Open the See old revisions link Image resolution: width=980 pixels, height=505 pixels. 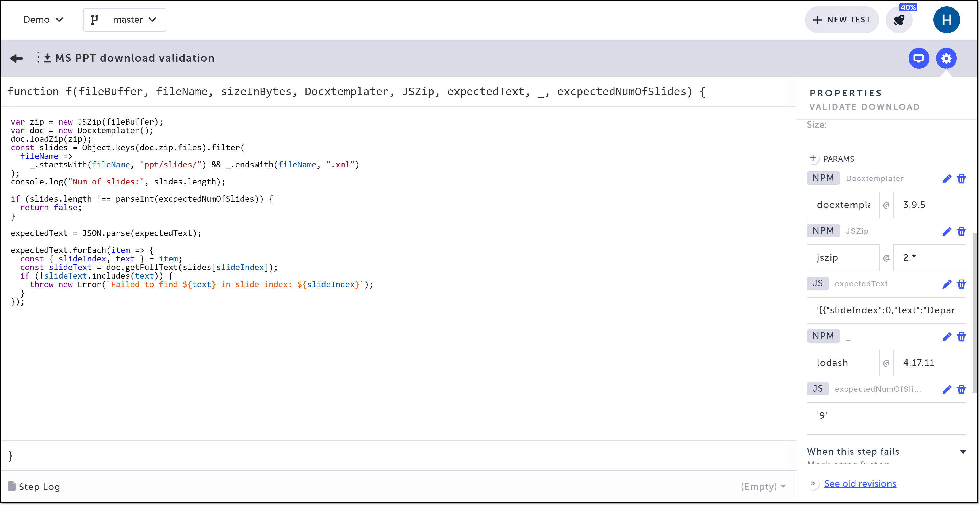tap(860, 484)
